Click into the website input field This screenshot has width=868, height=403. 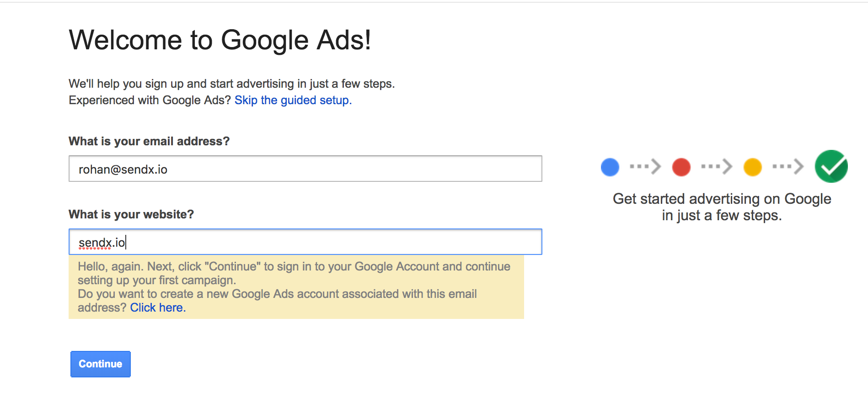[x=305, y=242]
